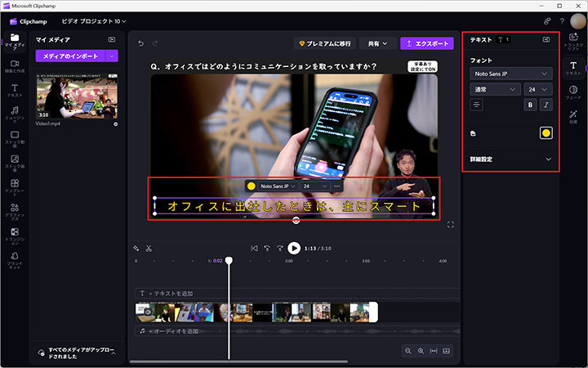Open the ミュージック music sidebar tab
Image resolution: width=588 pixels, height=368 pixels.
click(15, 114)
